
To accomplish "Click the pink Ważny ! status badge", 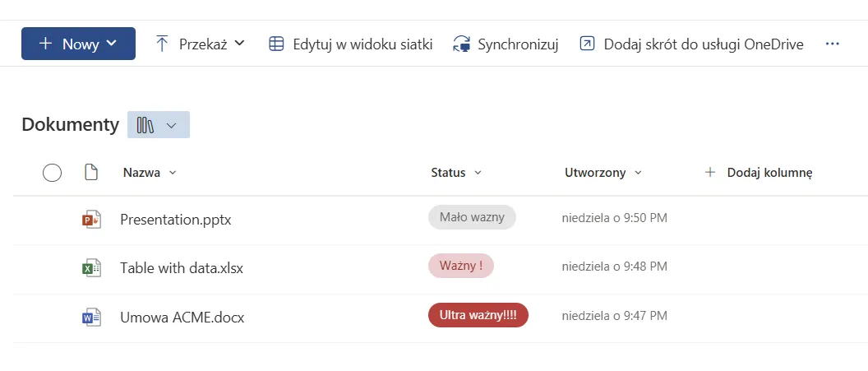I will (460, 267).
